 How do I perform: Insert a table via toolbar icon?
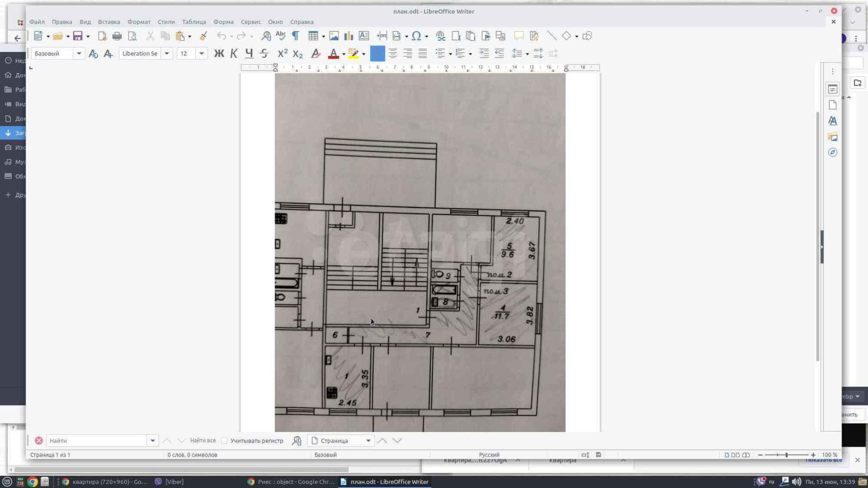click(313, 36)
